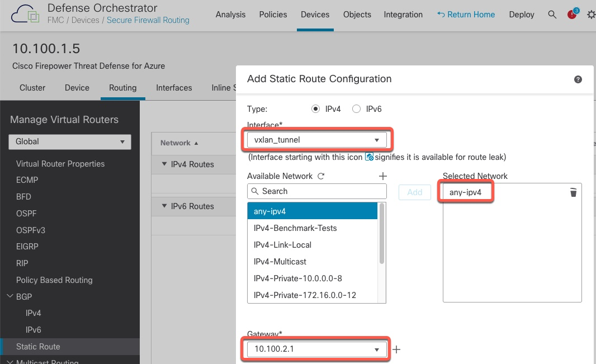Viewport: 596px width, 364px height.
Task: Click the Defense Orchestrator cloud logo
Action: pyautogui.click(x=25, y=14)
